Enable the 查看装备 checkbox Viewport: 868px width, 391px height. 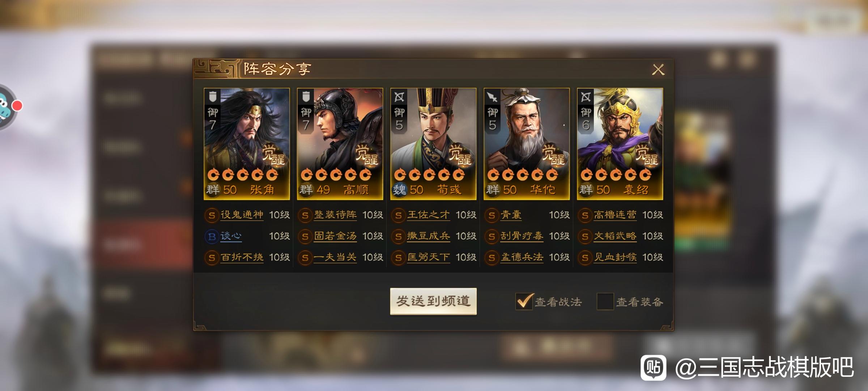[x=605, y=301]
